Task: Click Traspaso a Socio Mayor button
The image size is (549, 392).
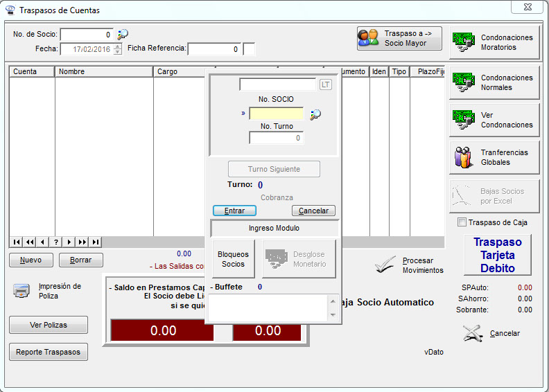Action: (399, 38)
